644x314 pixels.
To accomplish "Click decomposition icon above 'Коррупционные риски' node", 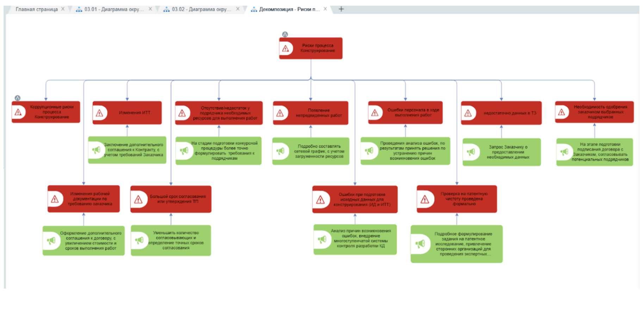I will (18, 98).
